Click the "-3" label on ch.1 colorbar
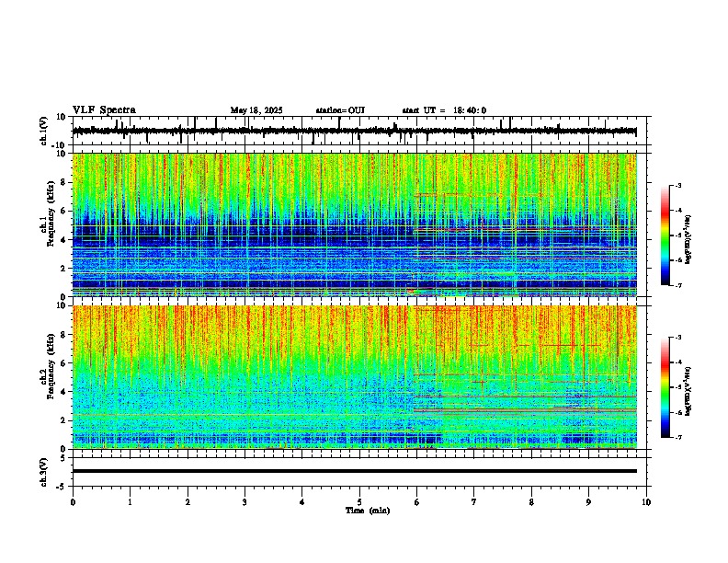 tap(677, 185)
